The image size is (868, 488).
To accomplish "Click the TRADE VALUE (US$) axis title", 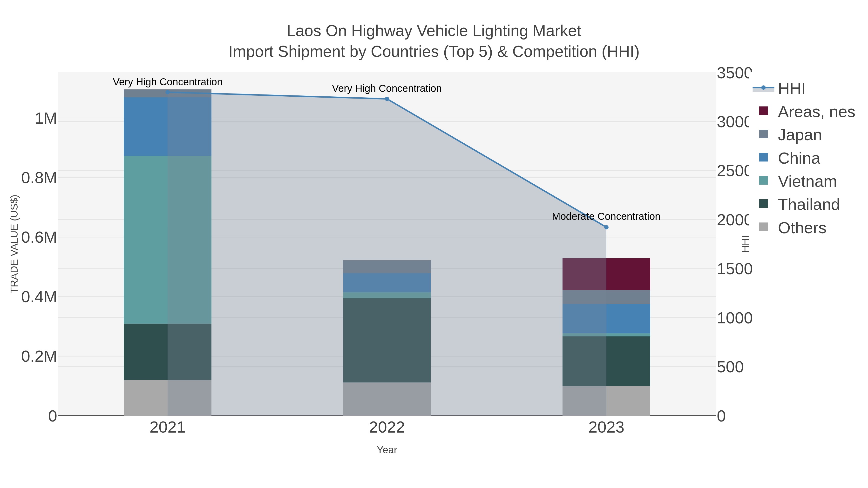I will pos(14,244).
